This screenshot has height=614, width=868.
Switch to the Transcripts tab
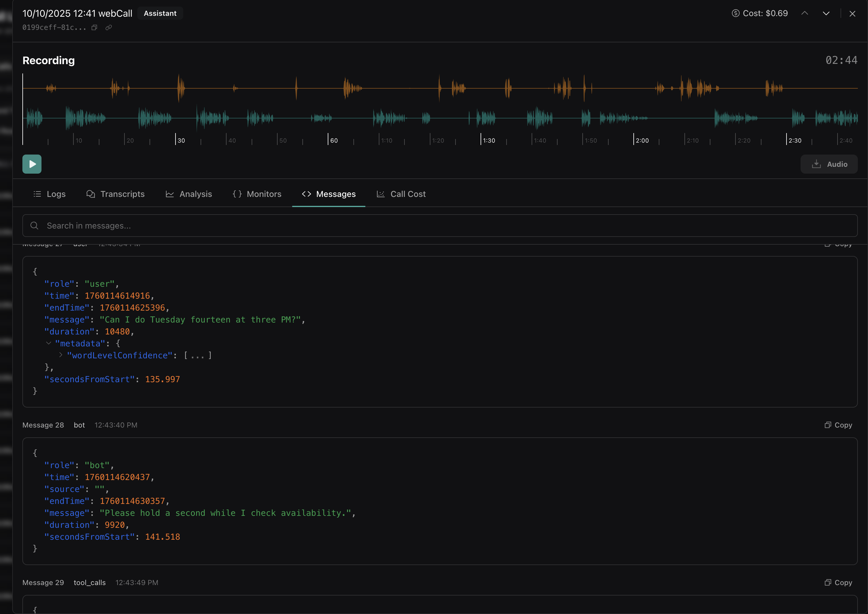point(115,194)
